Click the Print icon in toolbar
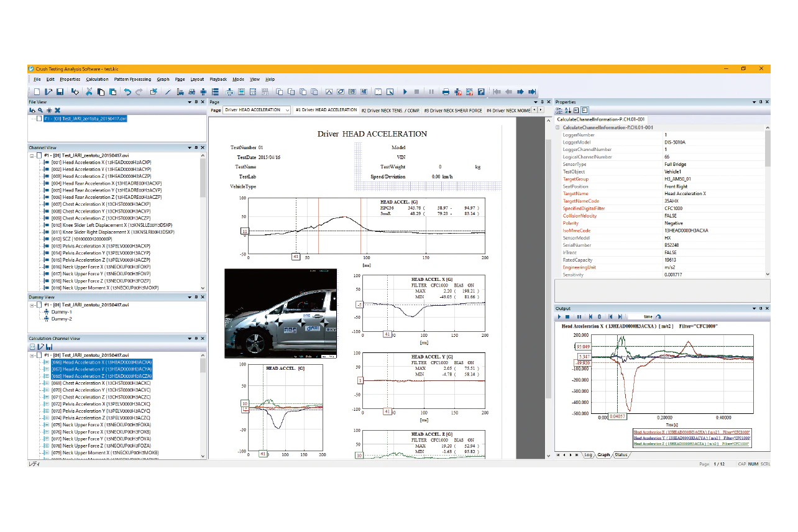This screenshot has width=798, height=532. point(446,92)
